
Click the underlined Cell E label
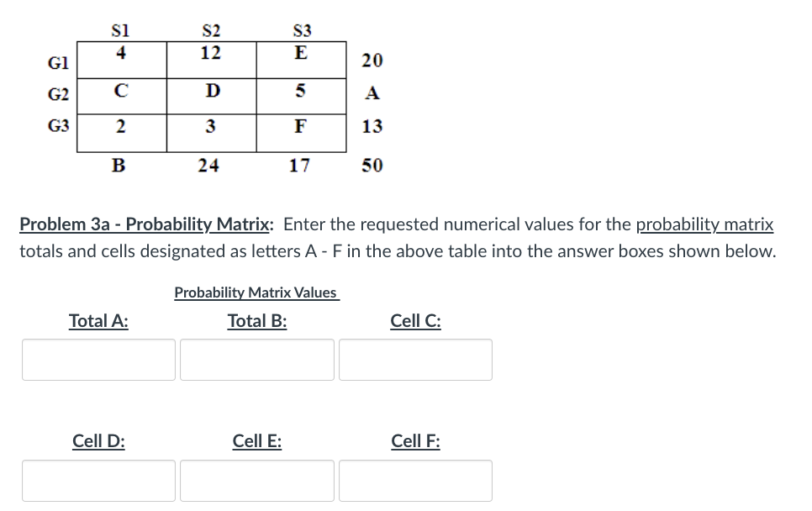coord(256,440)
